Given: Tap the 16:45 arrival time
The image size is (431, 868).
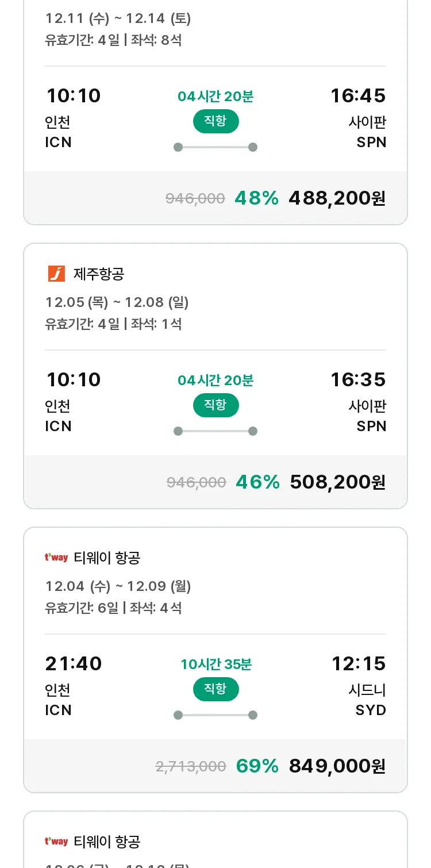Looking at the screenshot, I should point(357,96).
